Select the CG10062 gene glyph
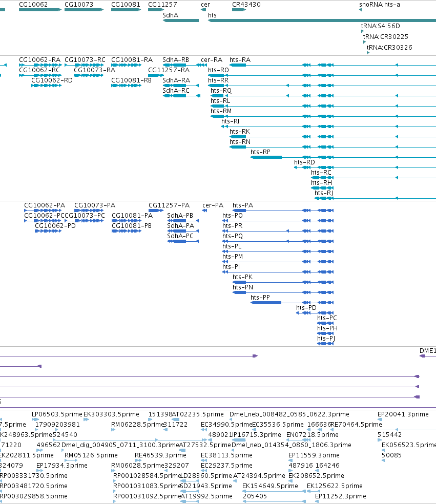 point(40,10)
